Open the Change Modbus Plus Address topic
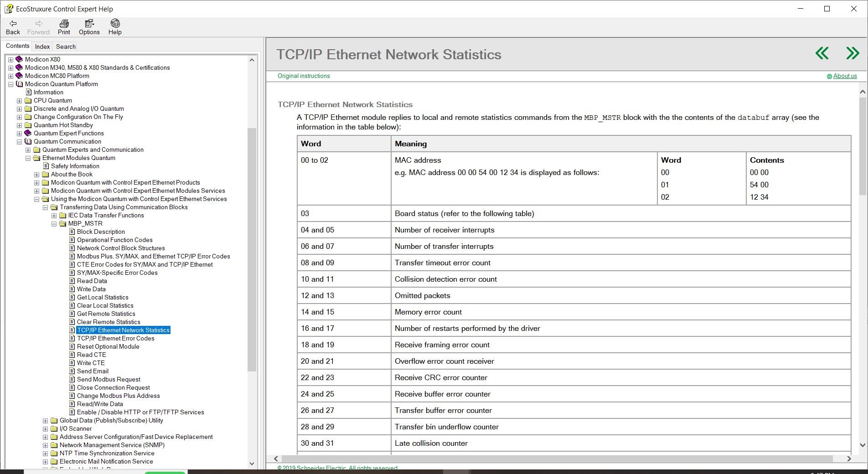The image size is (868, 474). click(x=119, y=396)
